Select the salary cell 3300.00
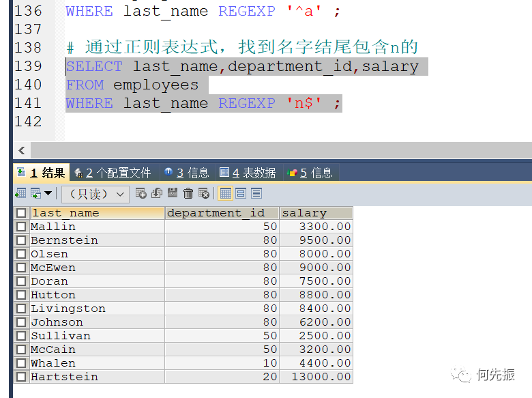The width and height of the screenshot is (532, 398). (316, 227)
